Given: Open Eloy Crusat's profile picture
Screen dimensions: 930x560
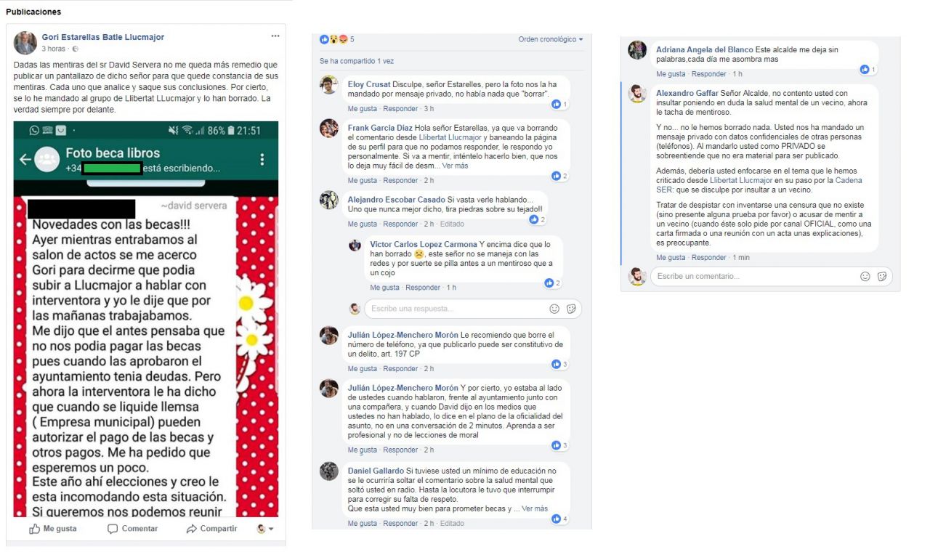Looking at the screenshot, I should pos(329,84).
